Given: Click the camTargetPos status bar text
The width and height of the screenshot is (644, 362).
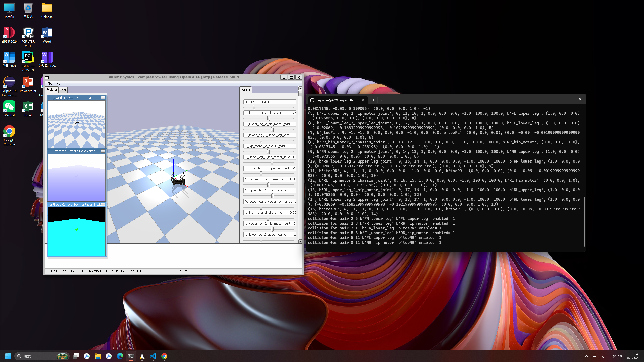Looking at the screenshot, I should coord(93,271).
